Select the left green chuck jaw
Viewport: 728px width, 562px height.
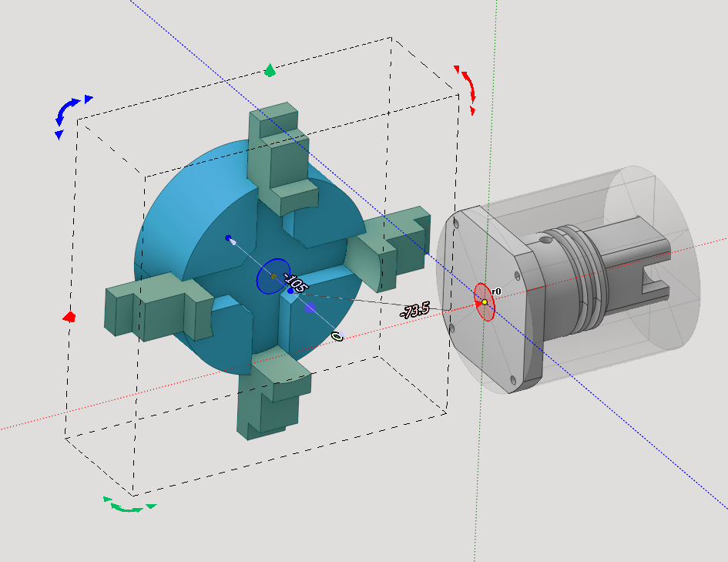tap(150, 305)
